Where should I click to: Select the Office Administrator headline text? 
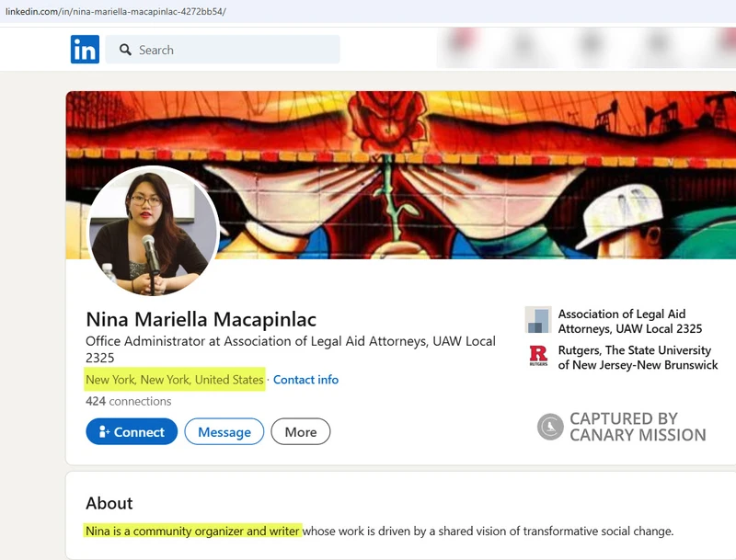[x=291, y=349]
